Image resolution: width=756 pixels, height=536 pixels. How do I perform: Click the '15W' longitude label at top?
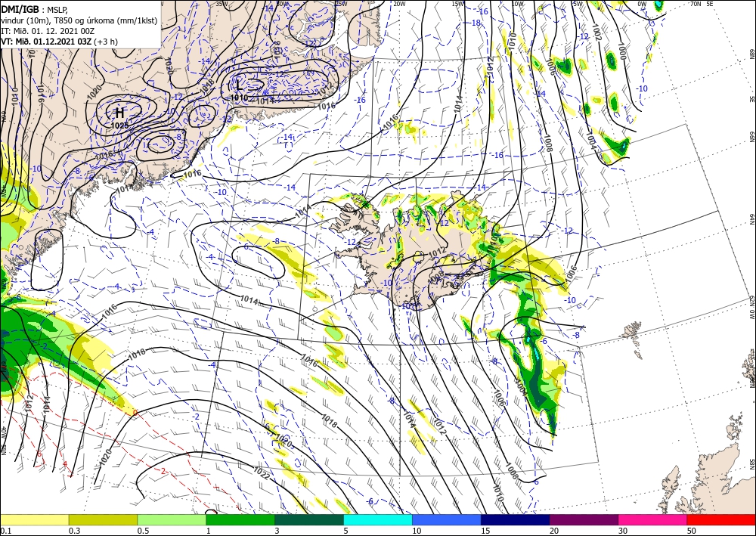point(457,4)
